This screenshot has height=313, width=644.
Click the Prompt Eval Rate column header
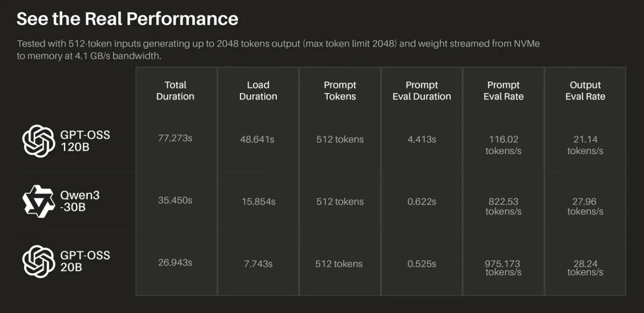coord(504,91)
